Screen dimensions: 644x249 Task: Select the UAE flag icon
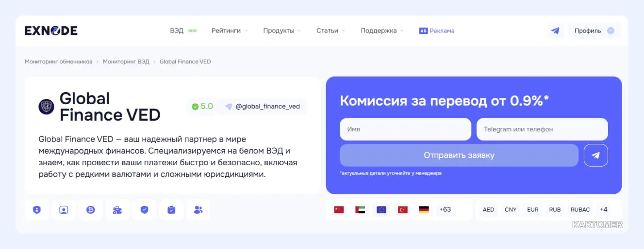360,210
